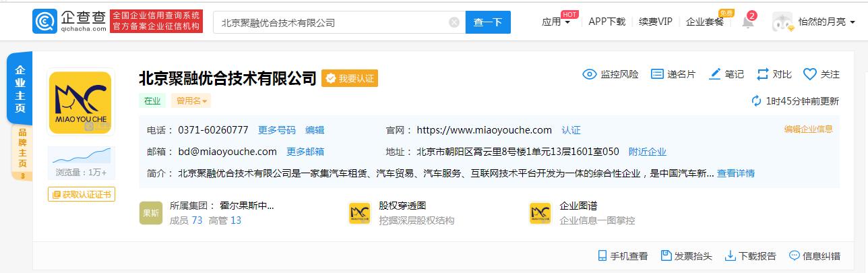This screenshot has height=273, width=868.
Task: Click the email bd@miaoyouche.com
Action: 228,152
